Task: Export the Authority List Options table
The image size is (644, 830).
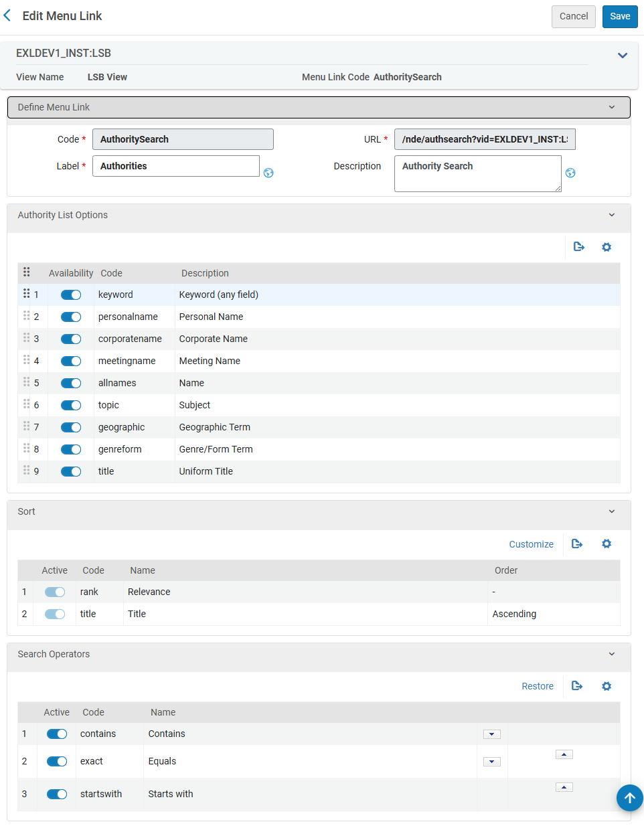Action: (x=579, y=247)
